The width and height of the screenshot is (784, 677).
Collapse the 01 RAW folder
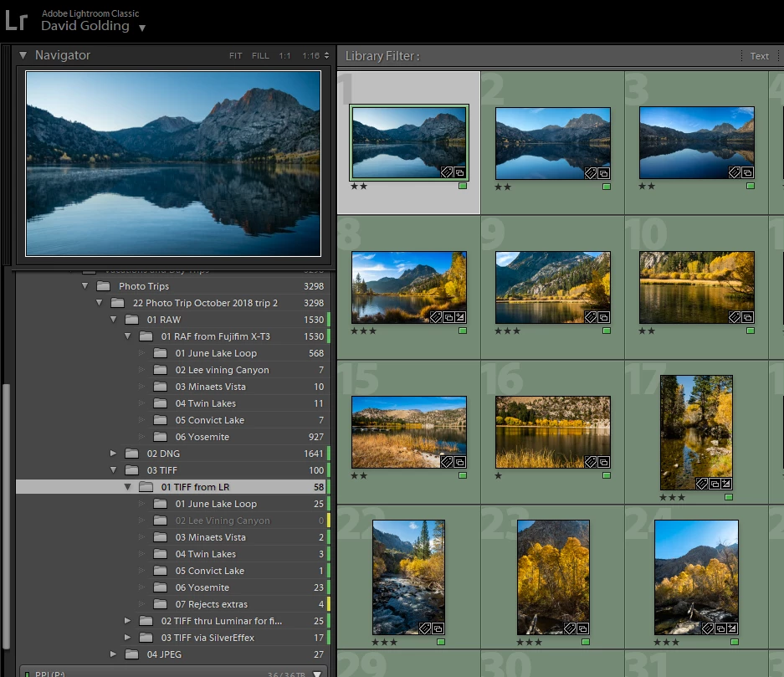click(114, 320)
